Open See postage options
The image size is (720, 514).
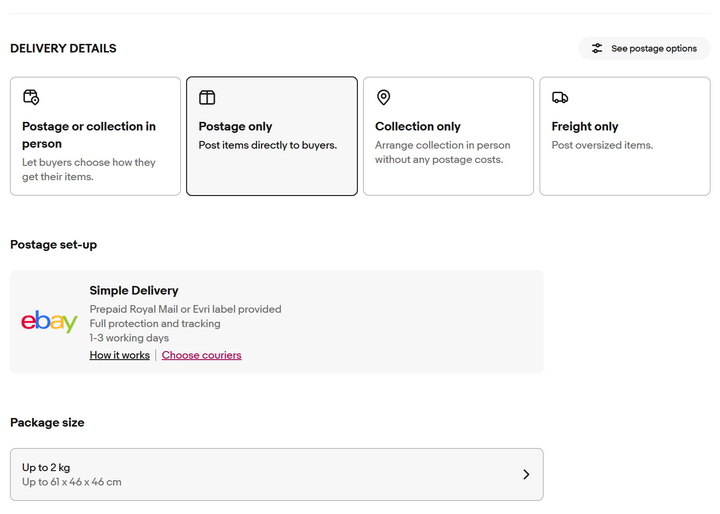[x=644, y=48]
